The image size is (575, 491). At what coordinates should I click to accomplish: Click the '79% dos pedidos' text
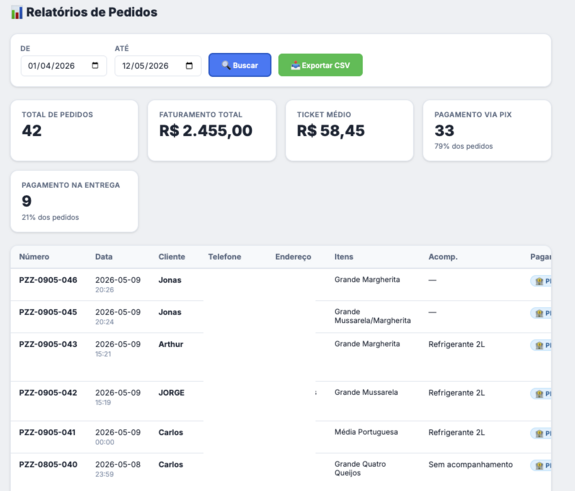click(464, 146)
